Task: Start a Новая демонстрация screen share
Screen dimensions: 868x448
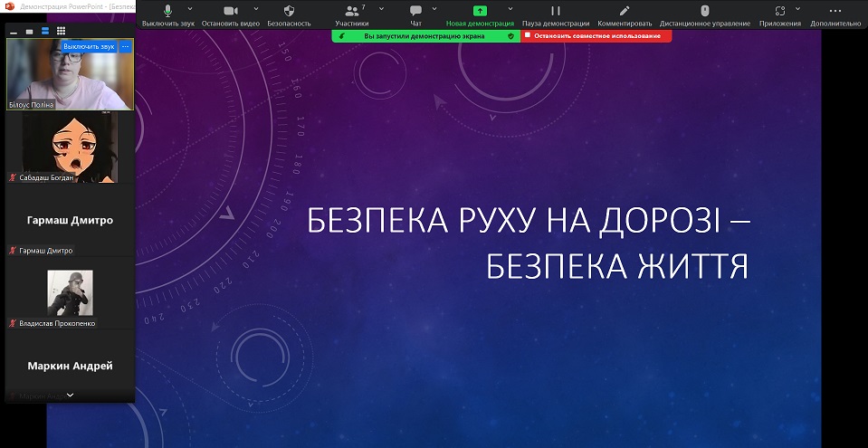Action: point(480,11)
